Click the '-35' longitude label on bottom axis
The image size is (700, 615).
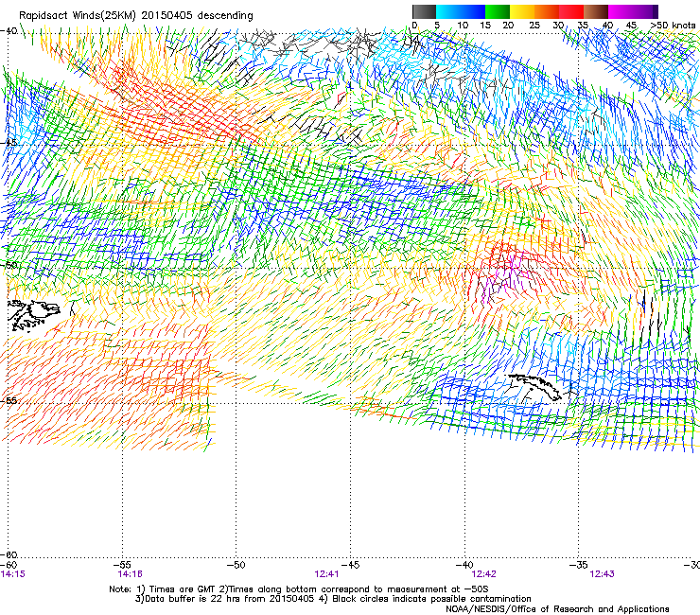(579, 565)
